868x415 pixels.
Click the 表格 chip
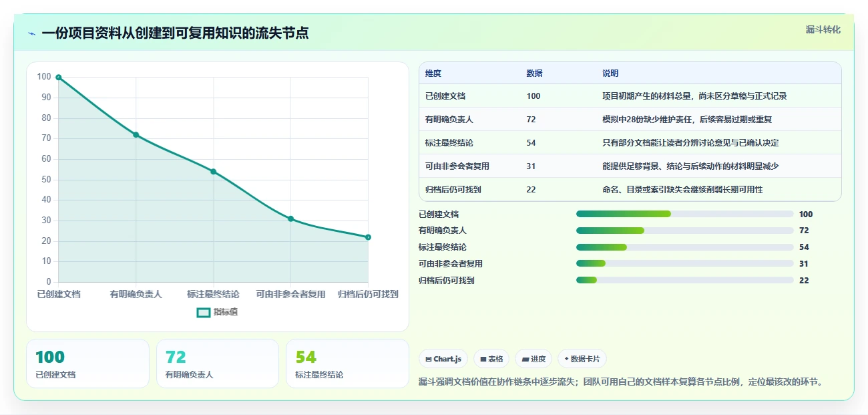point(491,359)
